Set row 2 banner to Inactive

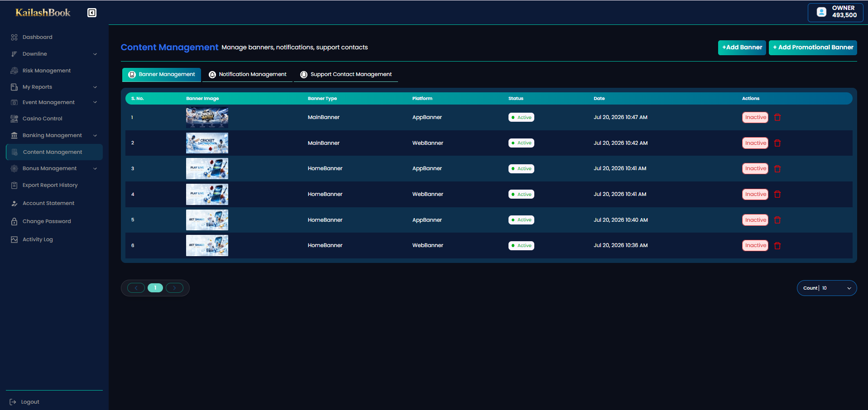click(x=755, y=143)
